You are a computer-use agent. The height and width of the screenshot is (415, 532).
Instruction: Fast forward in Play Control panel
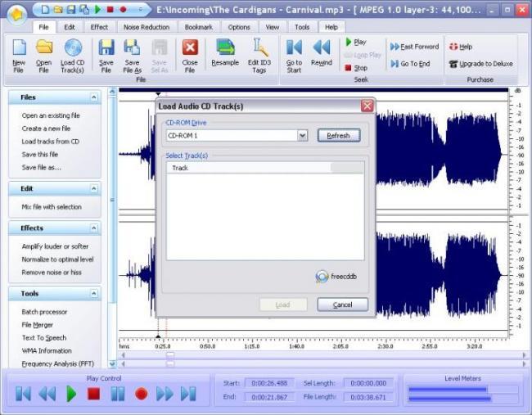(x=165, y=394)
